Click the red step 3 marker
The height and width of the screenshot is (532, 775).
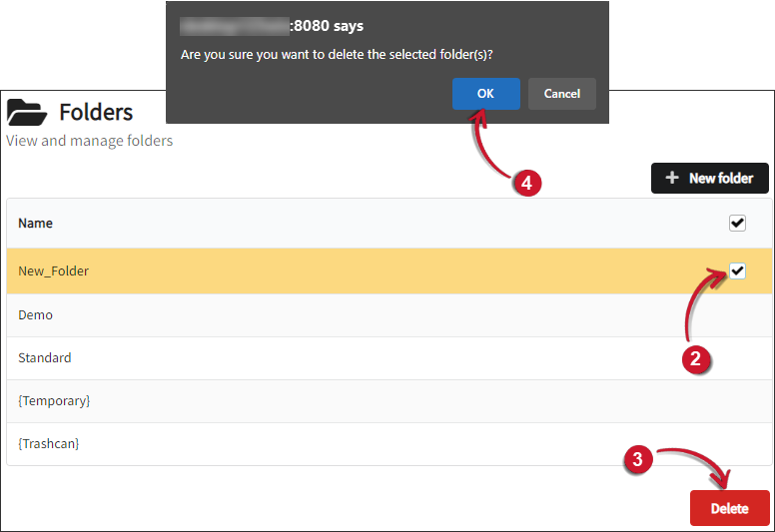pyautogui.click(x=638, y=459)
